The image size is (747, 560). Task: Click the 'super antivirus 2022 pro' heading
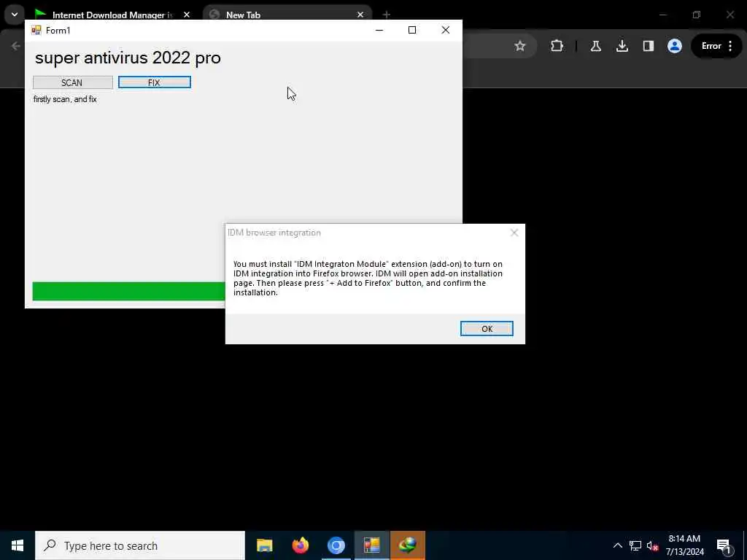click(x=128, y=58)
